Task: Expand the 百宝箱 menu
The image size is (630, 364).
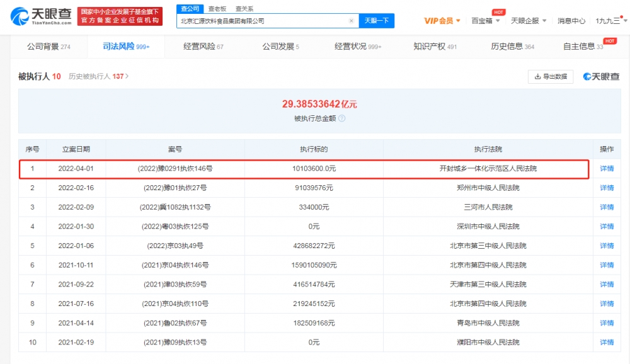Action: point(486,21)
